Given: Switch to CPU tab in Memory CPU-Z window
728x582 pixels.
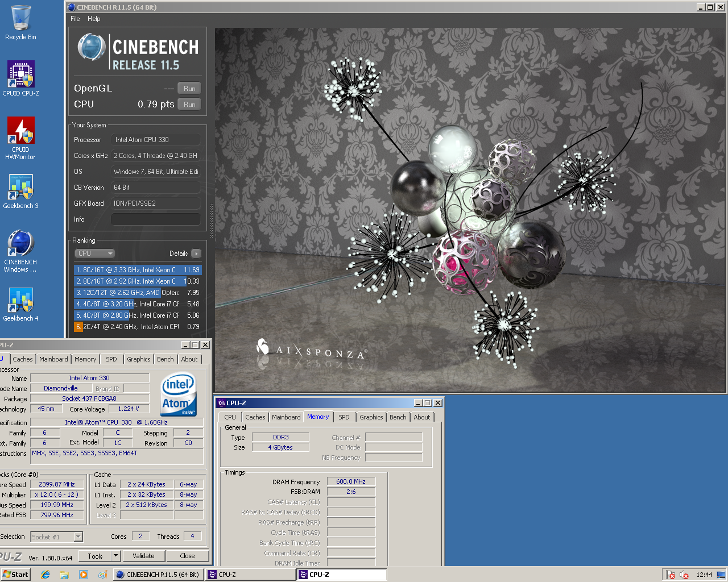Looking at the screenshot, I should coord(230,417).
